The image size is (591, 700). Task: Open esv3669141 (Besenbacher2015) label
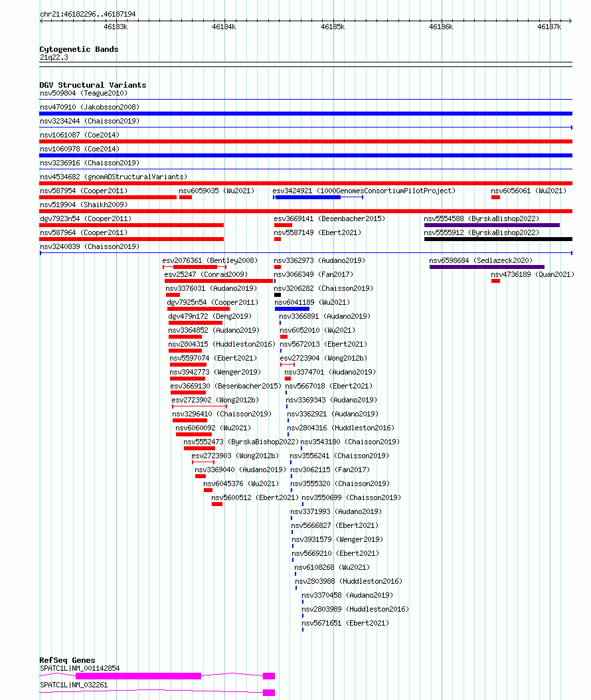point(329,219)
